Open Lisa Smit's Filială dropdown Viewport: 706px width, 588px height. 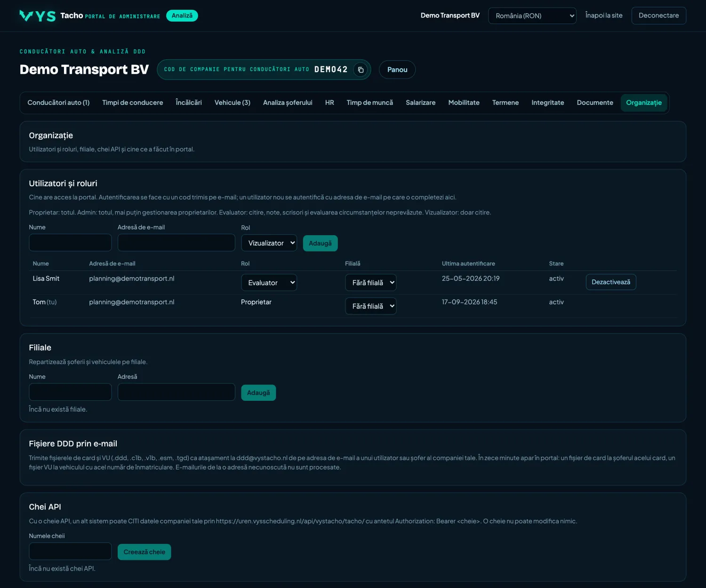pyautogui.click(x=371, y=283)
